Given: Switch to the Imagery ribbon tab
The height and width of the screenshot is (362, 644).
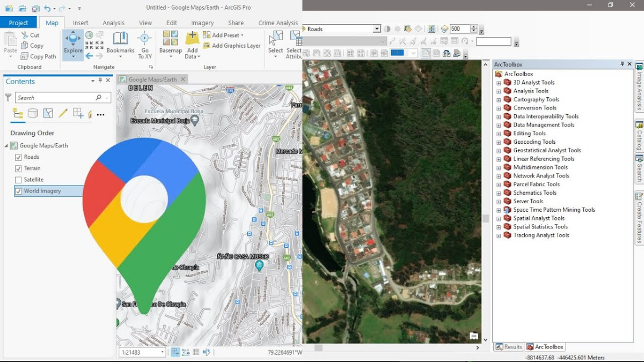Looking at the screenshot, I should (202, 23).
